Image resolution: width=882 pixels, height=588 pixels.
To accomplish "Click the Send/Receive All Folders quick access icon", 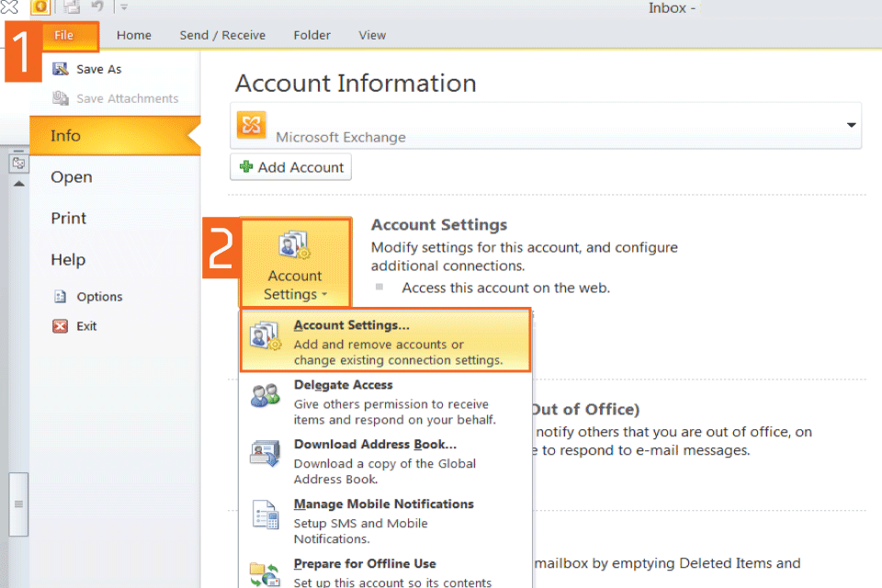I will click(x=72, y=7).
